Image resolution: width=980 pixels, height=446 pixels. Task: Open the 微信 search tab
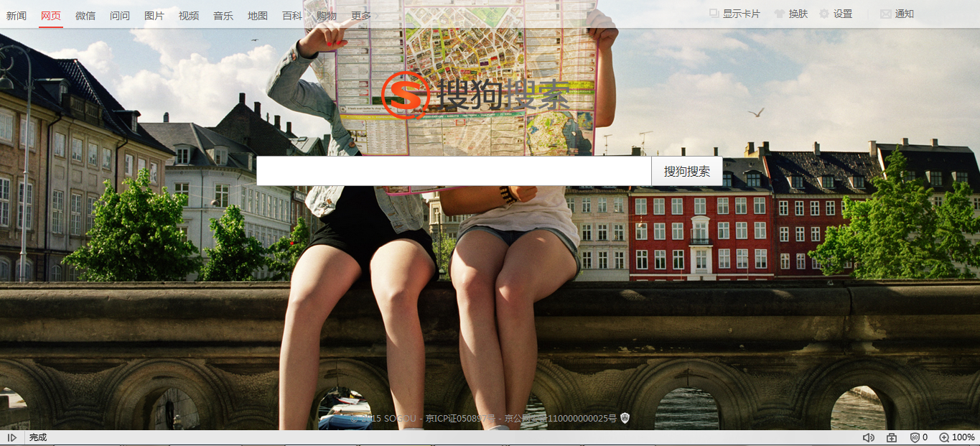click(85, 15)
